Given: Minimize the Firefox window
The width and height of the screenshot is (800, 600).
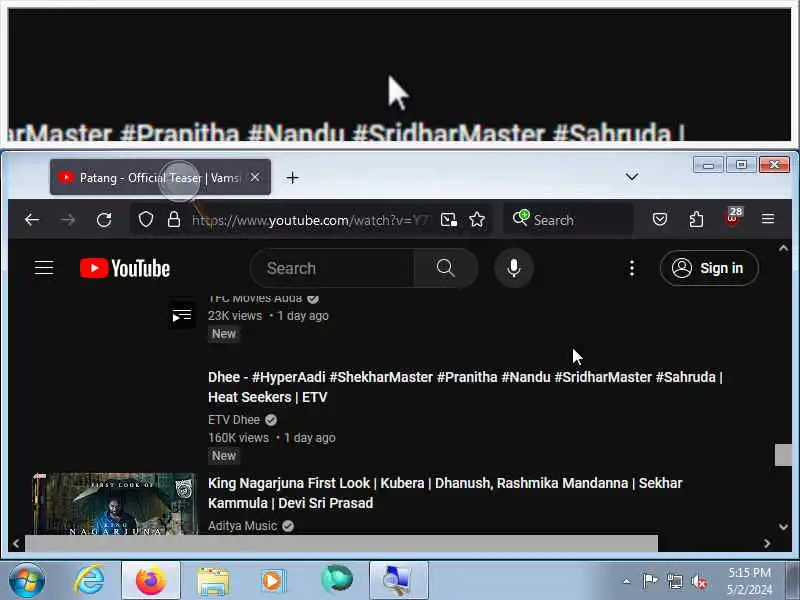Looking at the screenshot, I should pyautogui.click(x=708, y=165).
